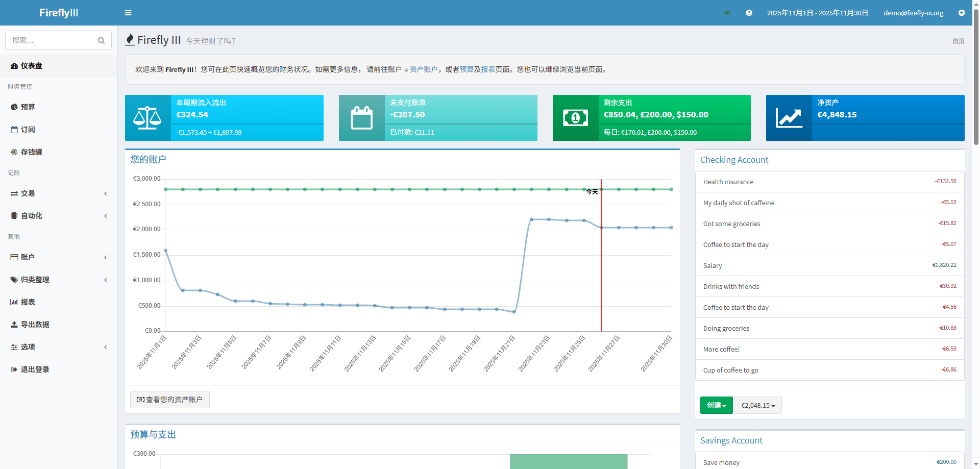
Task: Open the help question mark icon
Action: click(x=749, y=13)
